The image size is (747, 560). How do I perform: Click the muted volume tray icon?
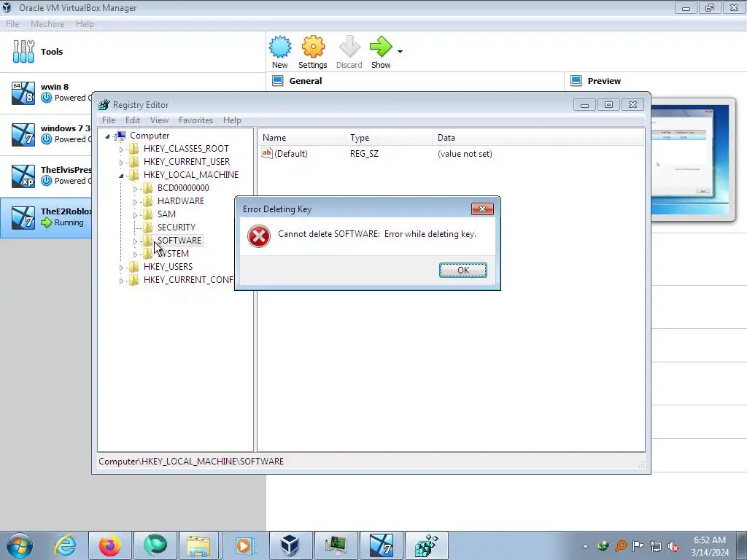tap(673, 546)
